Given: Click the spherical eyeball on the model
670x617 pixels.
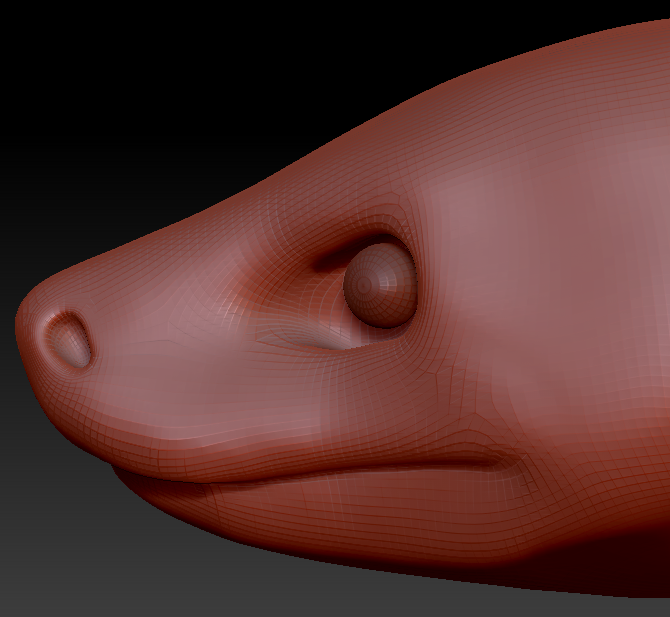Looking at the screenshot, I should pyautogui.click(x=380, y=285).
